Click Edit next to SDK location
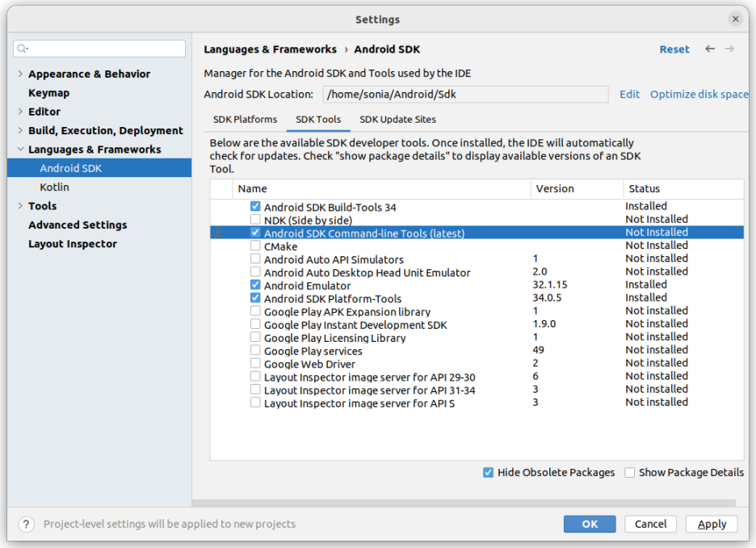The height and width of the screenshot is (548, 756). pos(630,94)
